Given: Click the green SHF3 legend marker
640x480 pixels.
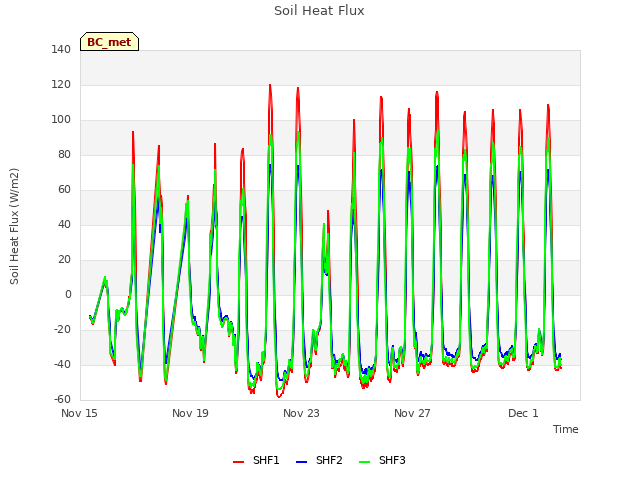Looking at the screenshot, I should [364, 462].
